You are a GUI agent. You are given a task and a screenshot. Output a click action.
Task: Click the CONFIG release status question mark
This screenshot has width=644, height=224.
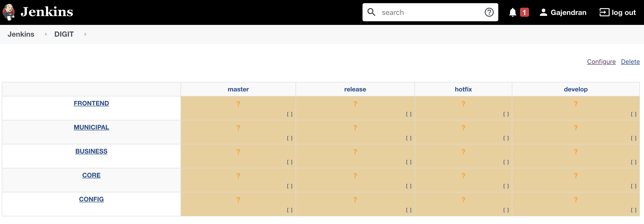click(x=355, y=200)
